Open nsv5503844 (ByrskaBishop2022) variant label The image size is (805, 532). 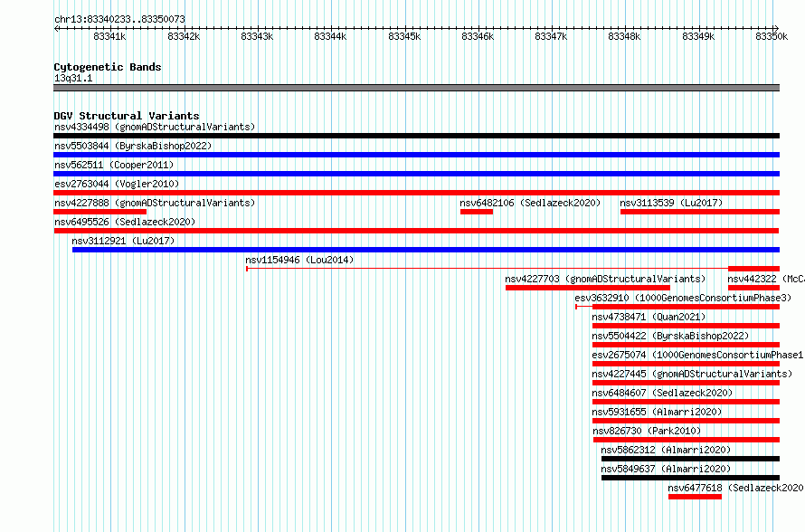coord(133,146)
